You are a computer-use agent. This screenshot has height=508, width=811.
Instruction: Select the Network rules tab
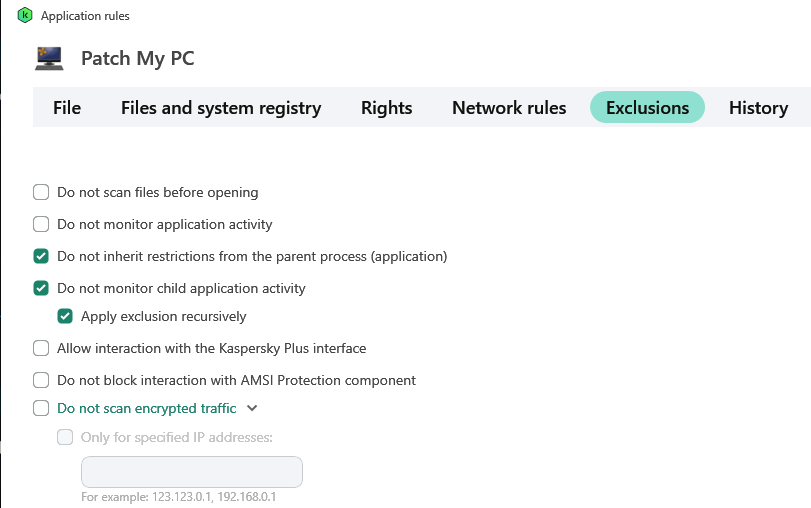509,108
